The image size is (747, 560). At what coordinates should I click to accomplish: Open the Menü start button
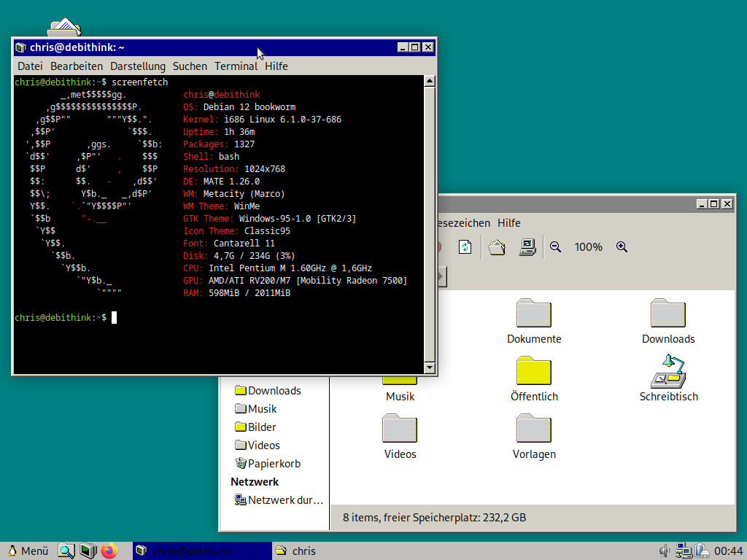(x=28, y=551)
